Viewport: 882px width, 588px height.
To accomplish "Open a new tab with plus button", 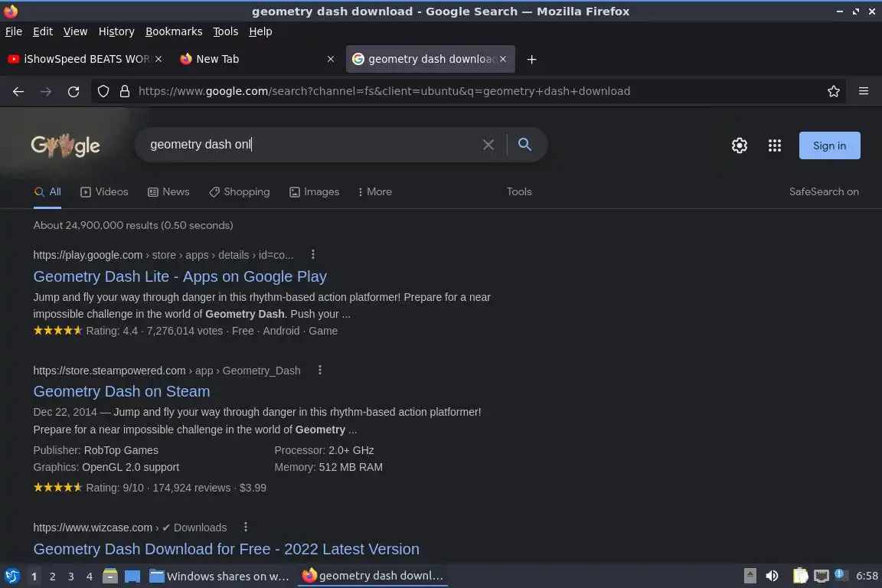I will pyautogui.click(x=531, y=59).
